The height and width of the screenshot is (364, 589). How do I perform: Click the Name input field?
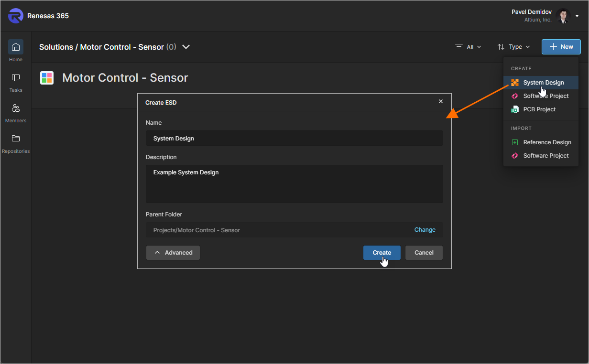(x=294, y=139)
